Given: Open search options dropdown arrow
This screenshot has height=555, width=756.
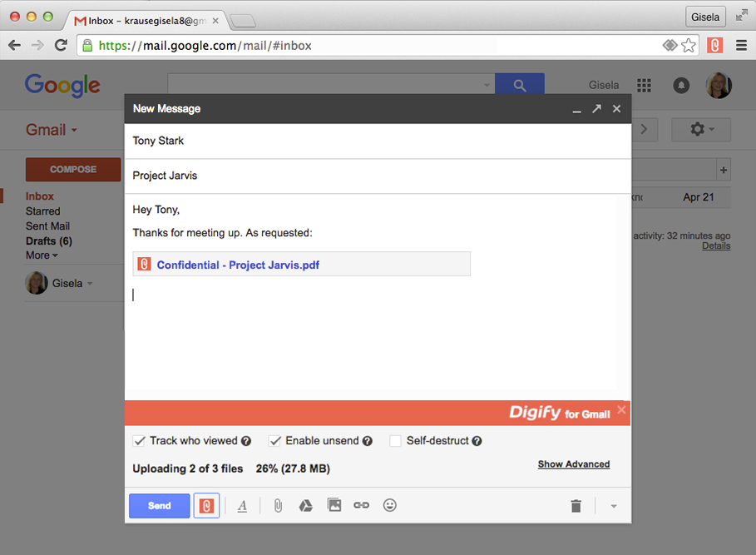Looking at the screenshot, I should 487,86.
